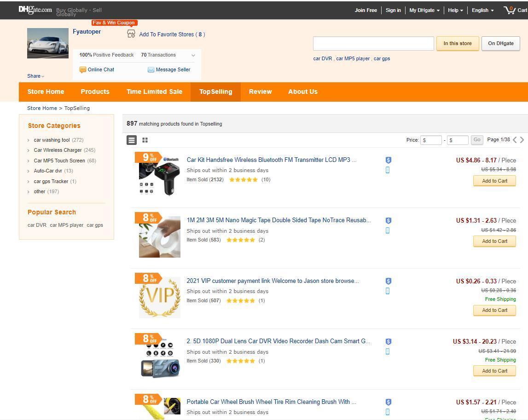This screenshot has width=528, height=420.
Task: Expand store feedback details arrow
Action: point(193,55)
